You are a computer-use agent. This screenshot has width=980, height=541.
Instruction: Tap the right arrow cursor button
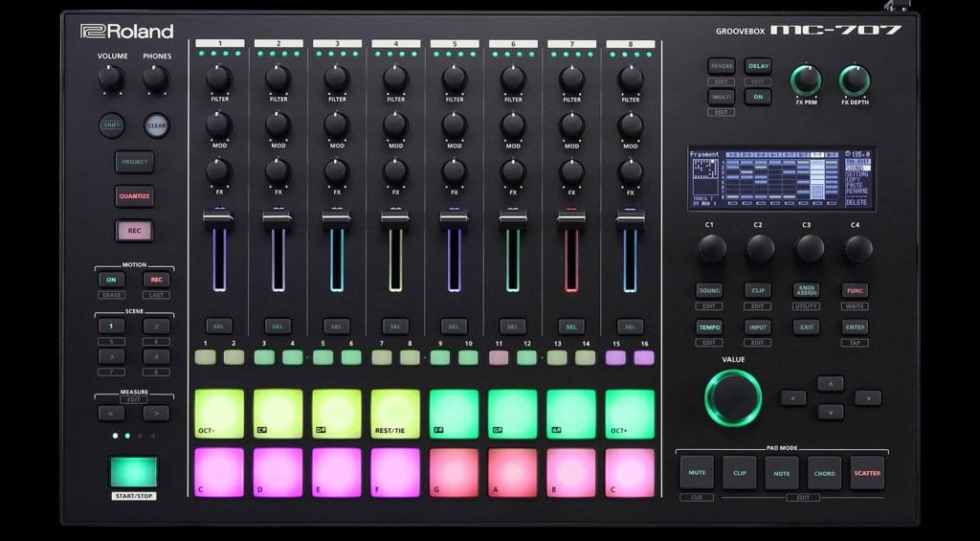pos(868,397)
